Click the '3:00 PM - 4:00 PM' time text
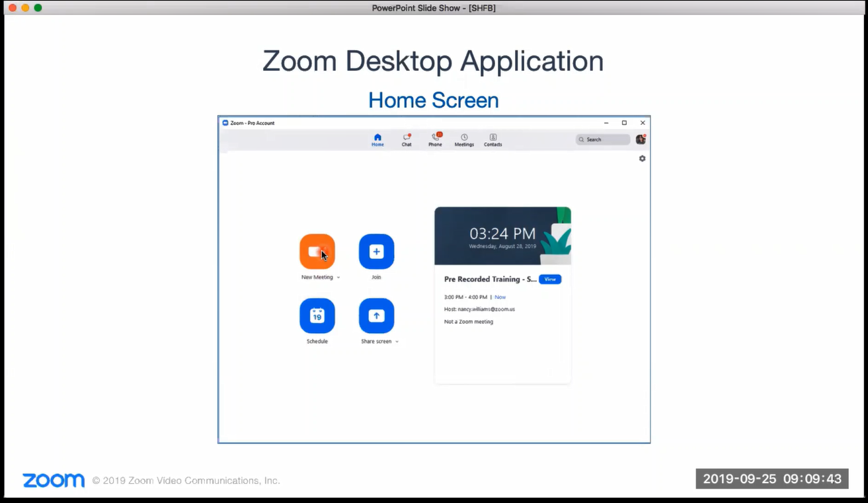 click(x=465, y=297)
